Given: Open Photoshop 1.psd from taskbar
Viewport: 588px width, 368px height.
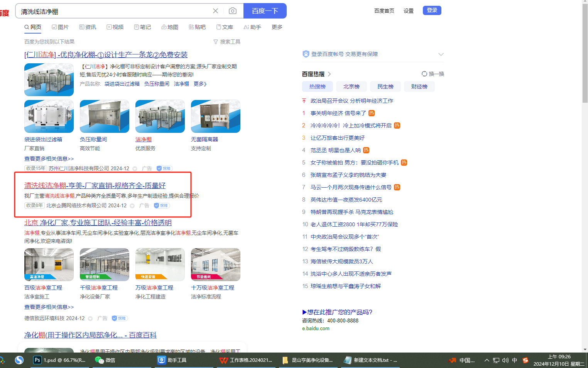Looking at the screenshot, I should (60, 360).
